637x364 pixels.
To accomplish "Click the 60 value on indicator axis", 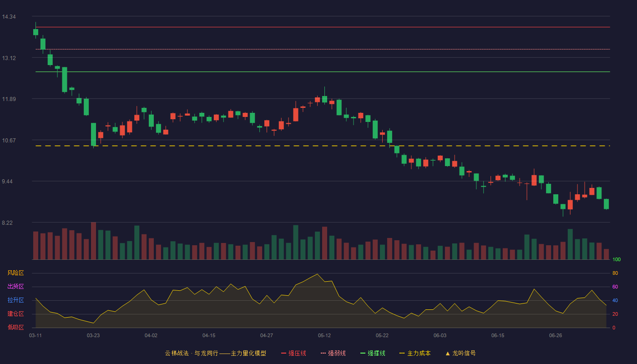I will pyautogui.click(x=615, y=287).
